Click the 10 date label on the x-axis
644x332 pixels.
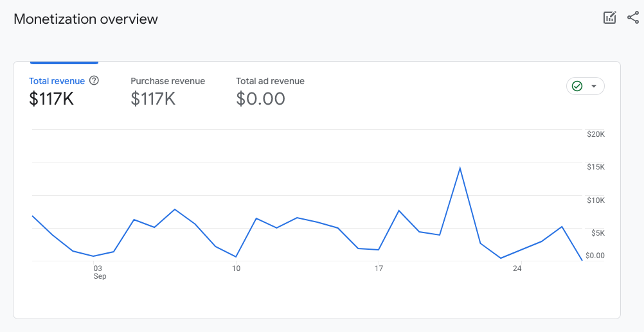click(237, 268)
